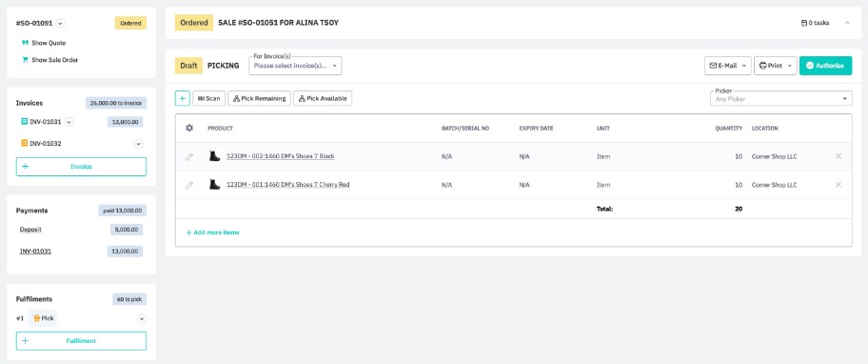
Task: Click Show Quote link
Action: click(x=49, y=43)
